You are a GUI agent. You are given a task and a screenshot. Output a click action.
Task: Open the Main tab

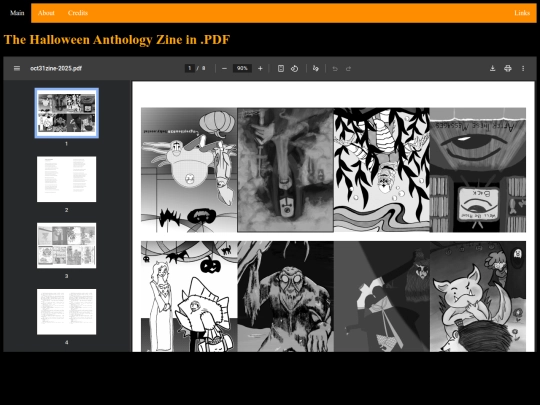[x=17, y=13]
